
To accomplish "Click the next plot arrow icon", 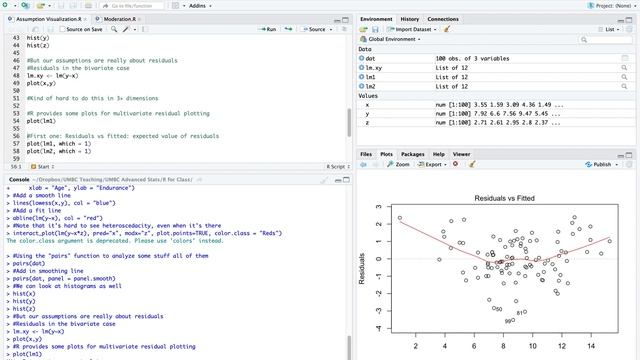I will (x=375, y=164).
